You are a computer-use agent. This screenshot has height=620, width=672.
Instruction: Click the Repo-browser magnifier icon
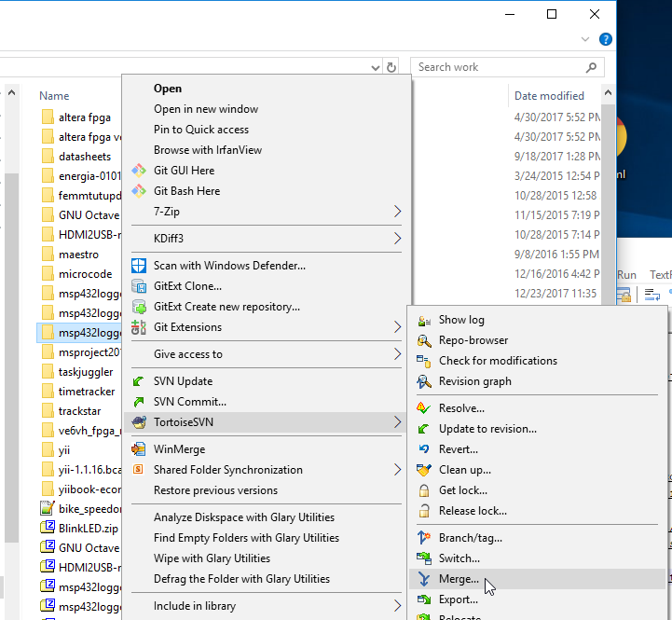(x=424, y=340)
